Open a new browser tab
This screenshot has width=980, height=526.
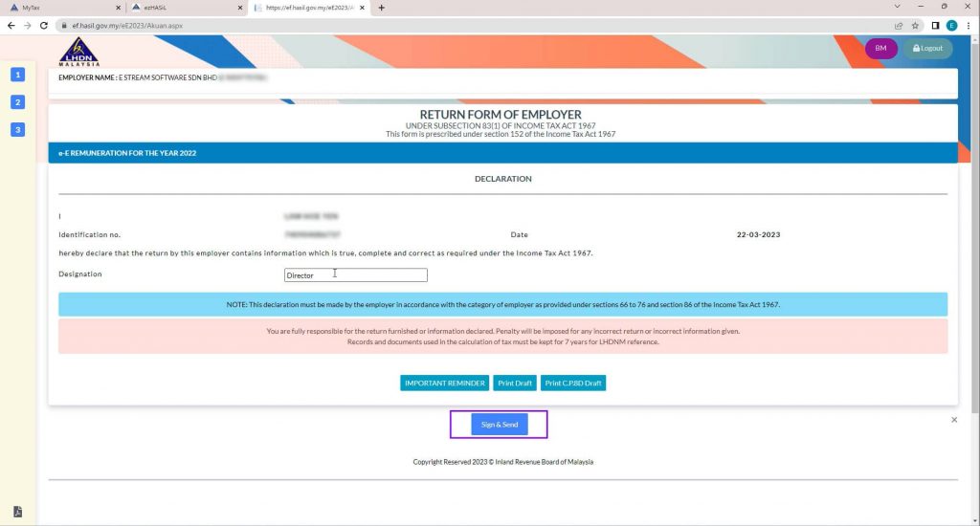pyautogui.click(x=382, y=8)
